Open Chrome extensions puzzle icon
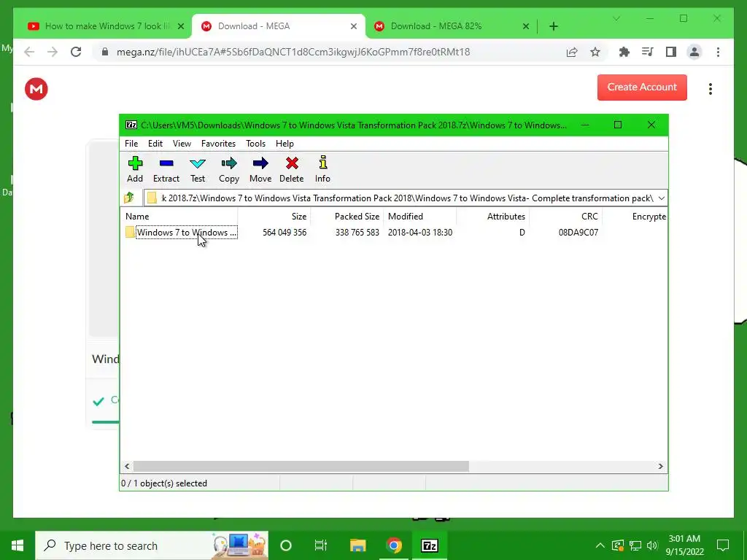This screenshot has width=747, height=560. tap(624, 52)
